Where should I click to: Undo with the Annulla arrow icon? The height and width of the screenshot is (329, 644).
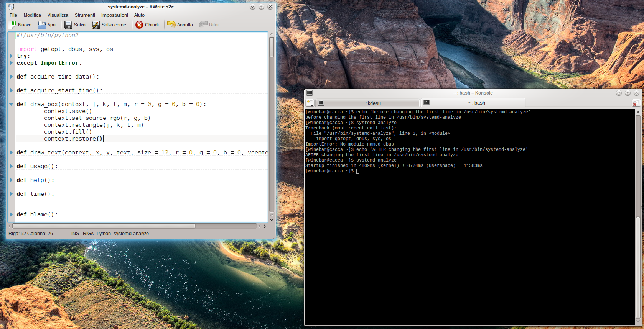[171, 25]
